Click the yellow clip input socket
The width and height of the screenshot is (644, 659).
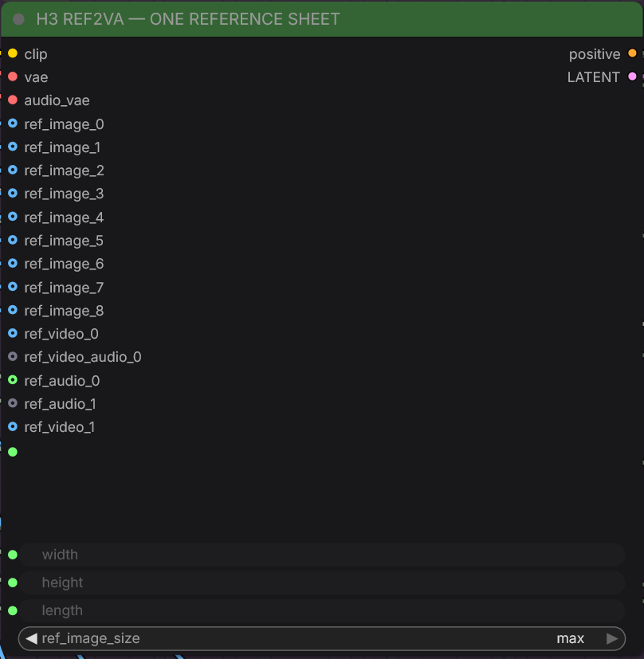(x=13, y=53)
